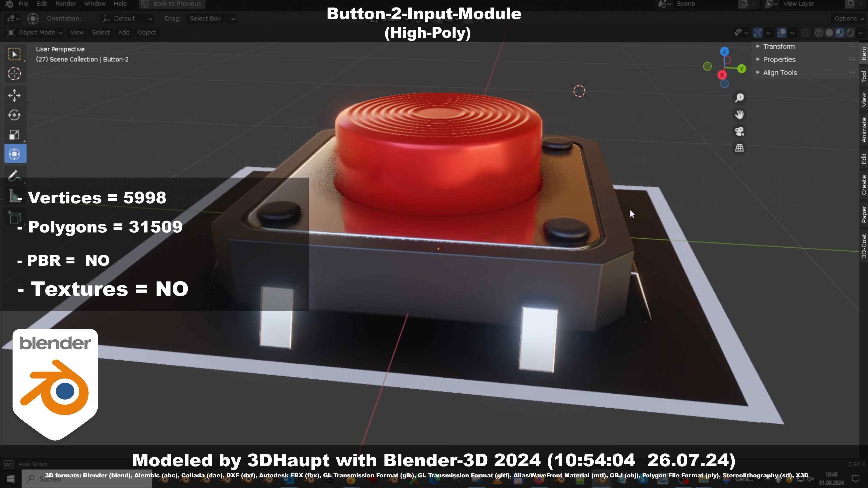Image resolution: width=868 pixels, height=488 pixels.
Task: Open the view layer browse dropdown
Action: 771,4
